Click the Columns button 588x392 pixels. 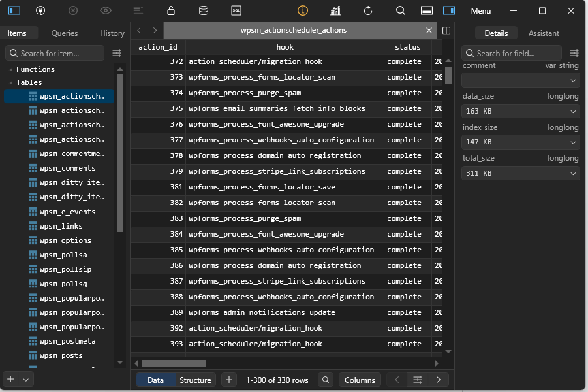click(x=360, y=380)
